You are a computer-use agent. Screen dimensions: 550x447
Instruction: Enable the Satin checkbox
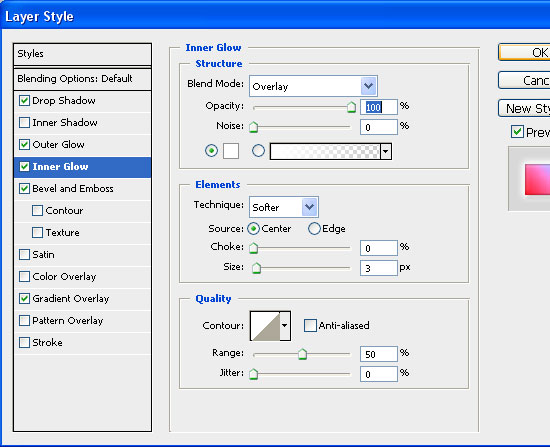(24, 255)
